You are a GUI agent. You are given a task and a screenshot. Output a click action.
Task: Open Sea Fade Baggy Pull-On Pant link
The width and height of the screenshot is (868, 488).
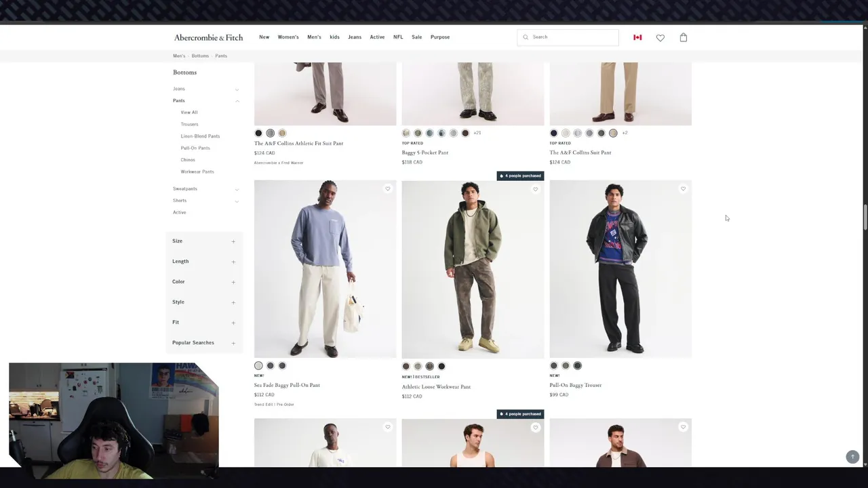(x=287, y=385)
